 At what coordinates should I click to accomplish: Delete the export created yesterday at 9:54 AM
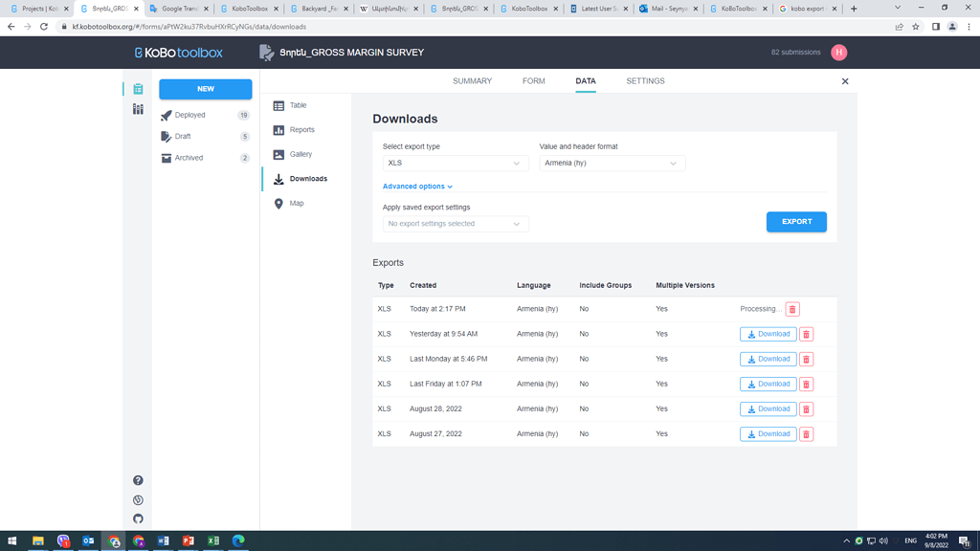806,334
